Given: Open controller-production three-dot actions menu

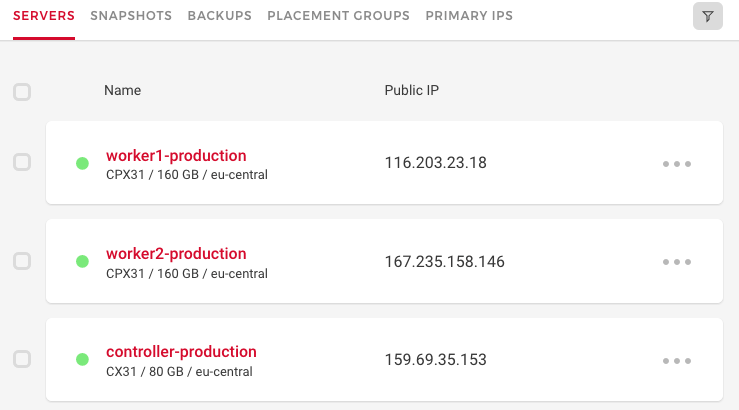Looking at the screenshot, I should 677,360.
